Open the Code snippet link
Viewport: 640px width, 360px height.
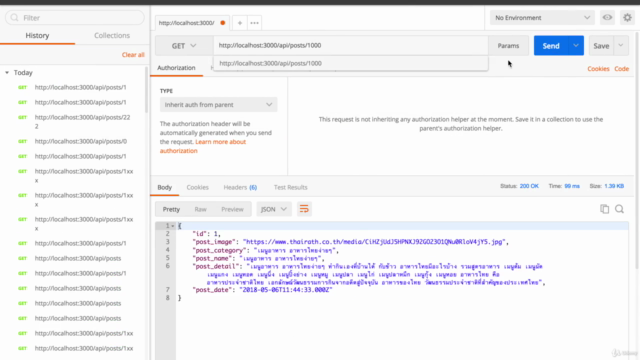622,69
